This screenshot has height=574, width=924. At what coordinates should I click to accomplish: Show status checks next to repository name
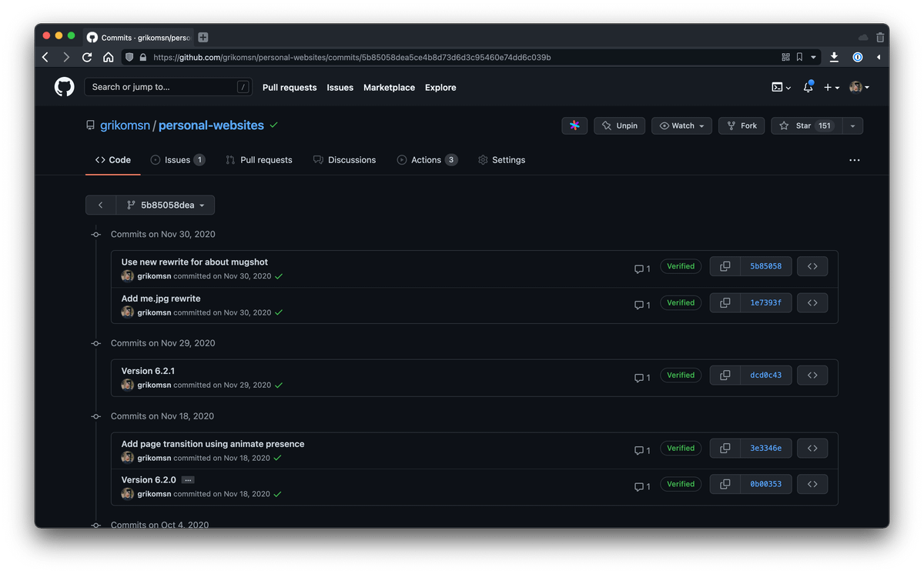(x=274, y=125)
